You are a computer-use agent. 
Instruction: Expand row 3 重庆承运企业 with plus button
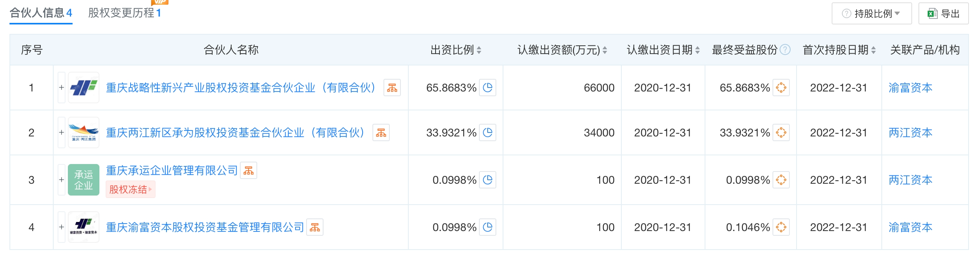pyautogui.click(x=62, y=180)
